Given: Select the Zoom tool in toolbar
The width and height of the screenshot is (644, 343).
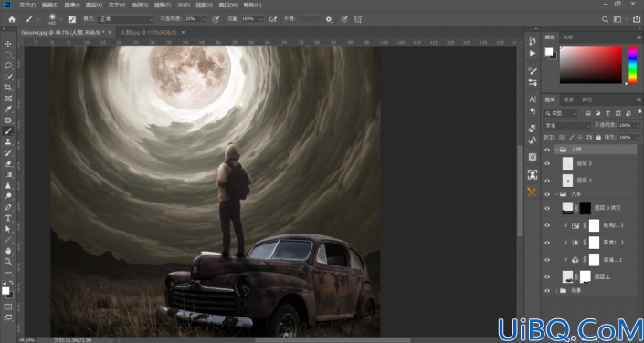Looking at the screenshot, I should coord(8,261).
